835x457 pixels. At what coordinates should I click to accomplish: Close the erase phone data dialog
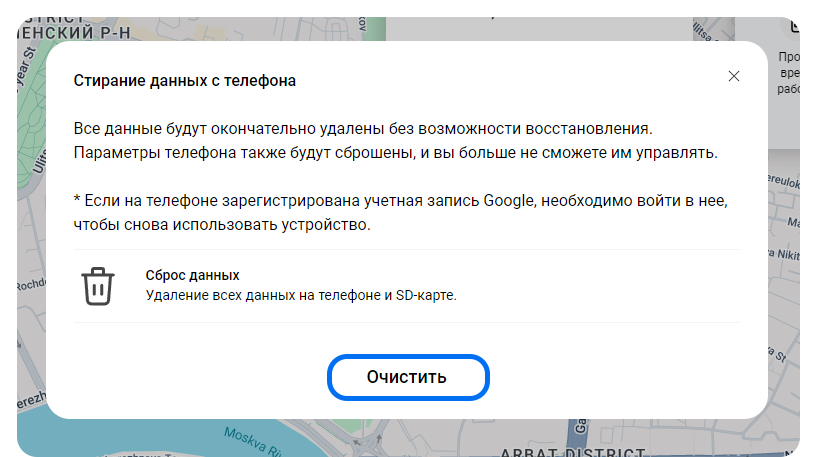pyautogui.click(x=734, y=76)
